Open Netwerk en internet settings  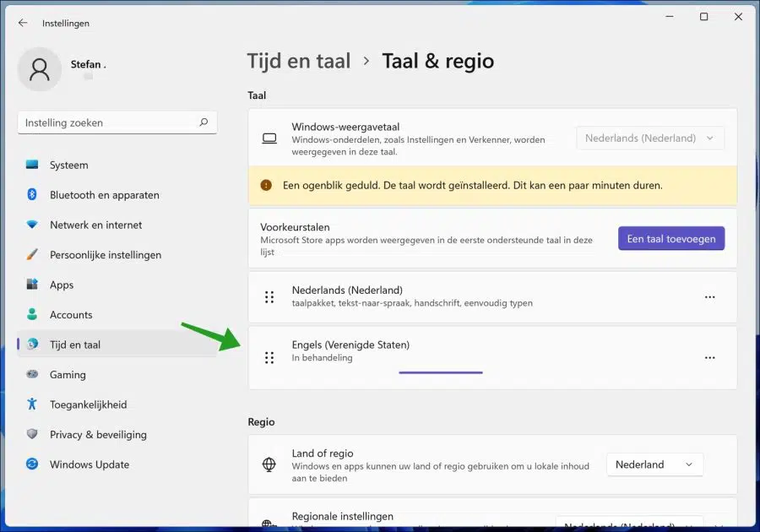pos(117,225)
